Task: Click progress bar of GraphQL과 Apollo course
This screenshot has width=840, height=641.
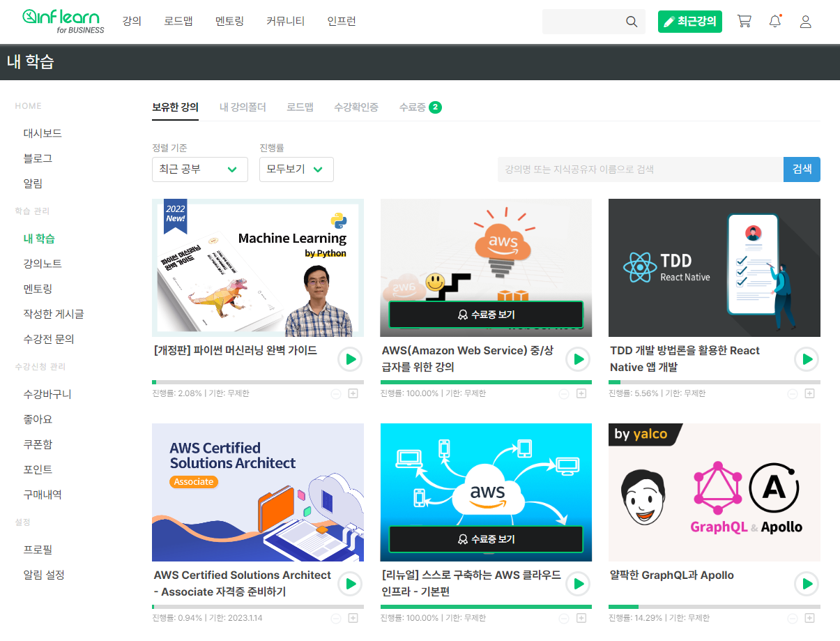Action: click(715, 607)
